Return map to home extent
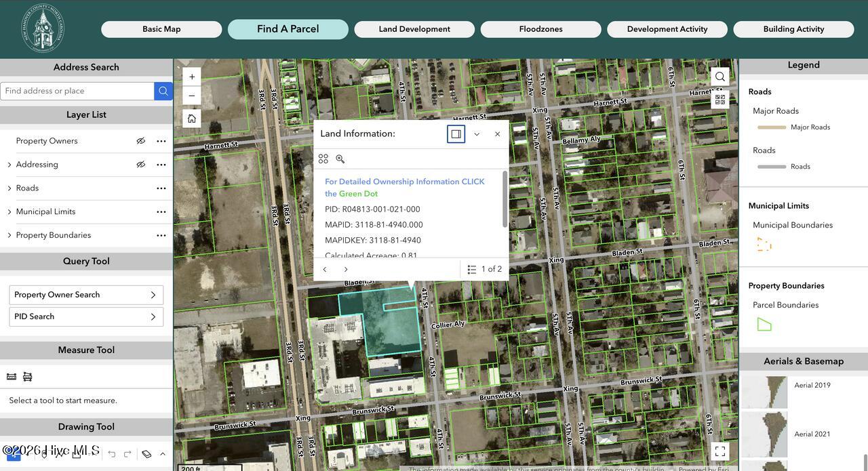 (192, 119)
